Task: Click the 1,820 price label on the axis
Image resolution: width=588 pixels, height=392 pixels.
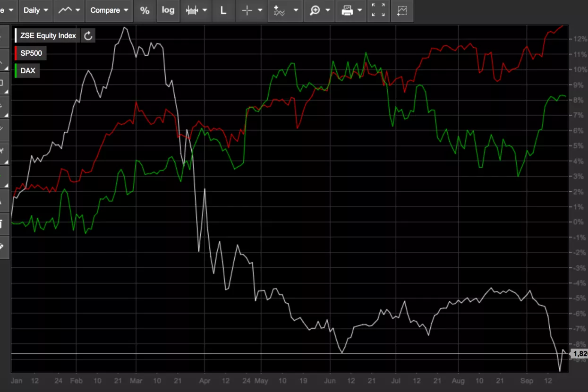Action: 579,353
